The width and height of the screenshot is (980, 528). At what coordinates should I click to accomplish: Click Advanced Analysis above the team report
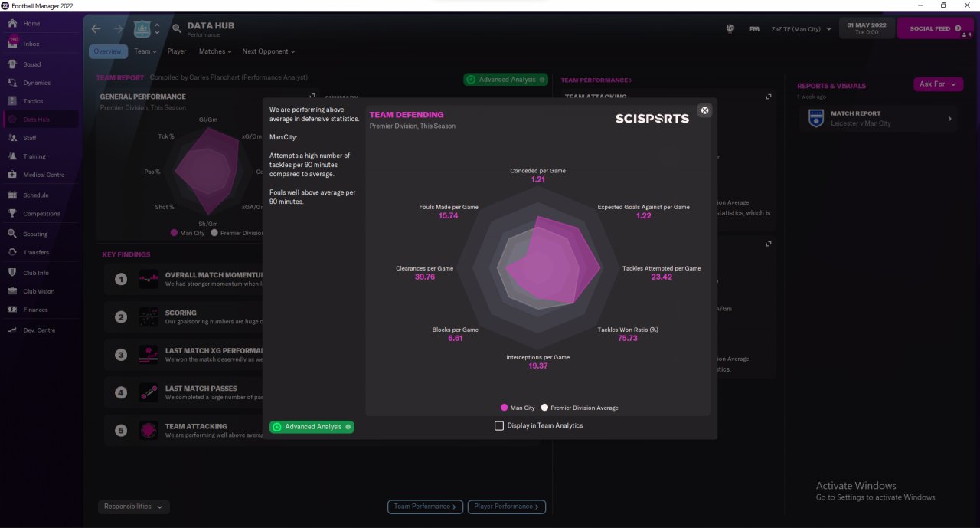click(x=505, y=80)
